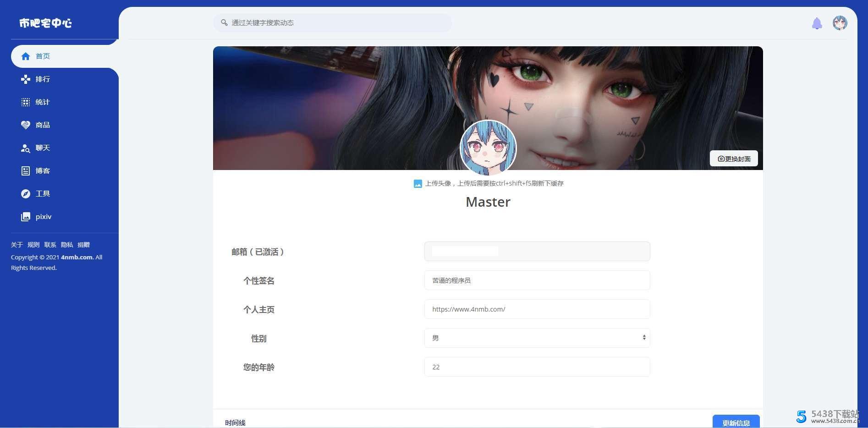Viewport: 868px width, 428px height.
Task: Open the products (商品) heart icon
Action: coord(26,125)
